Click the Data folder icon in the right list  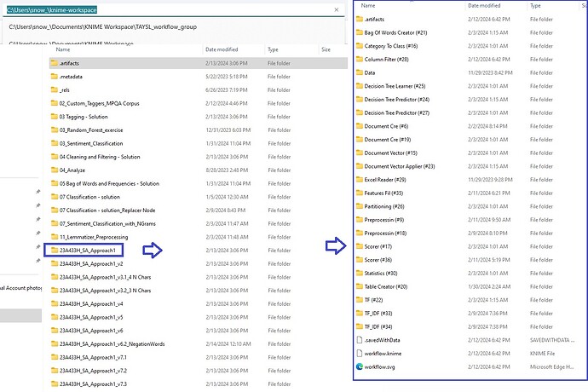(x=360, y=72)
